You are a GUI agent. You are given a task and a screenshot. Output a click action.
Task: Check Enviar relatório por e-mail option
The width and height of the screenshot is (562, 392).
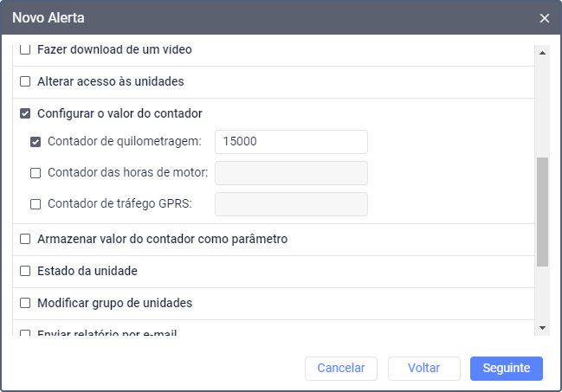point(25,333)
